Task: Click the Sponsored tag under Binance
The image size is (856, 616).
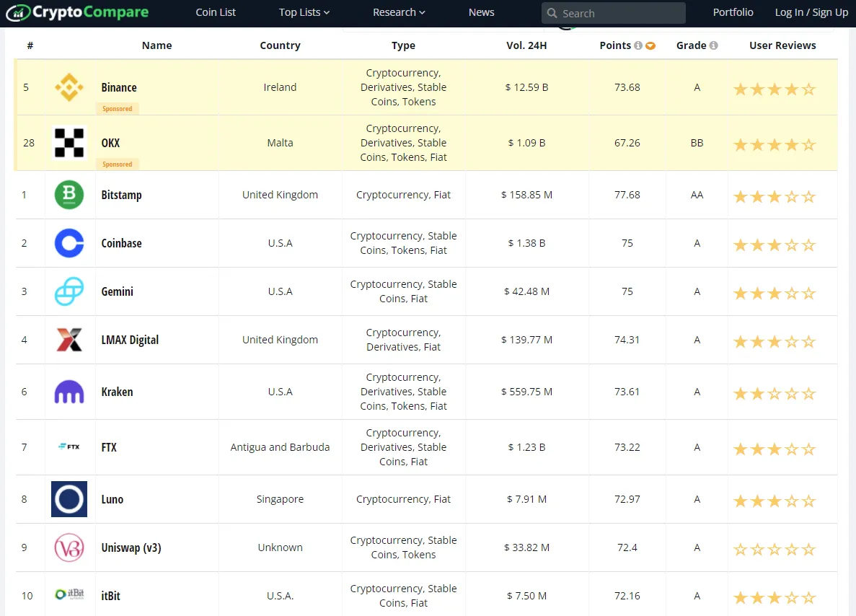Action: (118, 109)
